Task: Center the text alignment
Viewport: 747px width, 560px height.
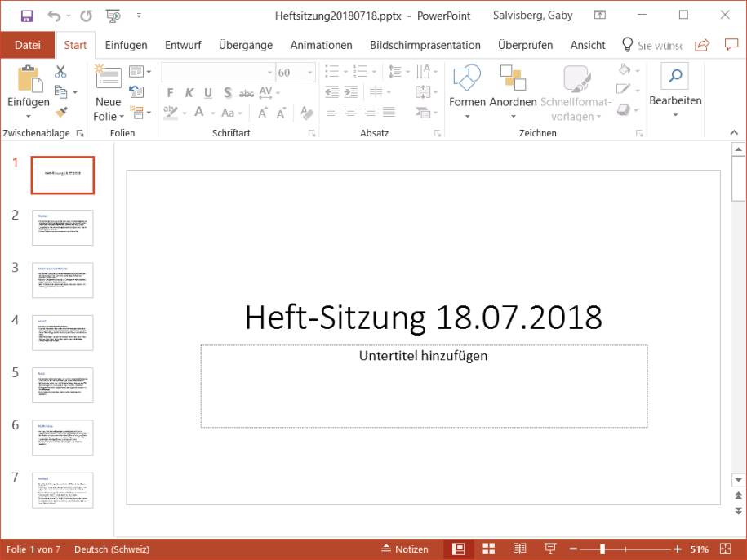Action: click(x=350, y=113)
